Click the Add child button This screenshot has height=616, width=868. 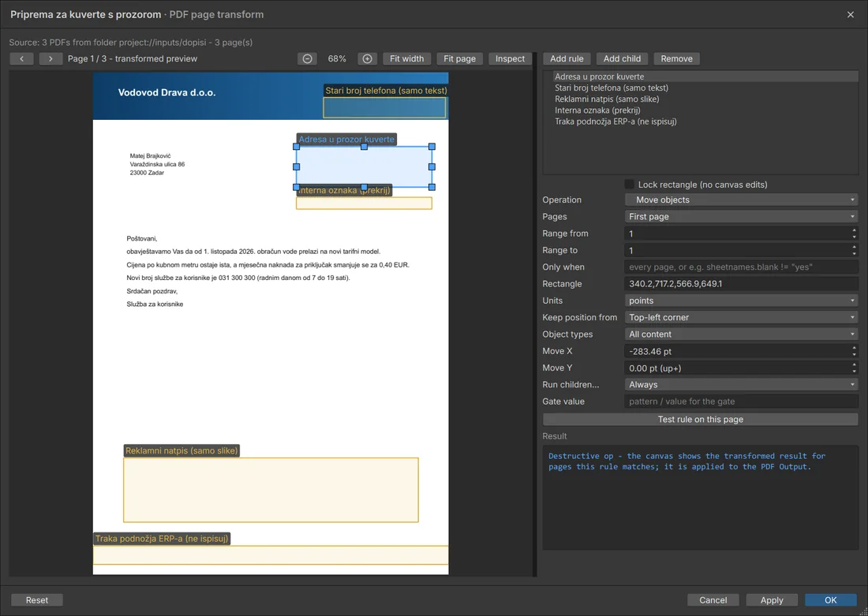tap(623, 58)
